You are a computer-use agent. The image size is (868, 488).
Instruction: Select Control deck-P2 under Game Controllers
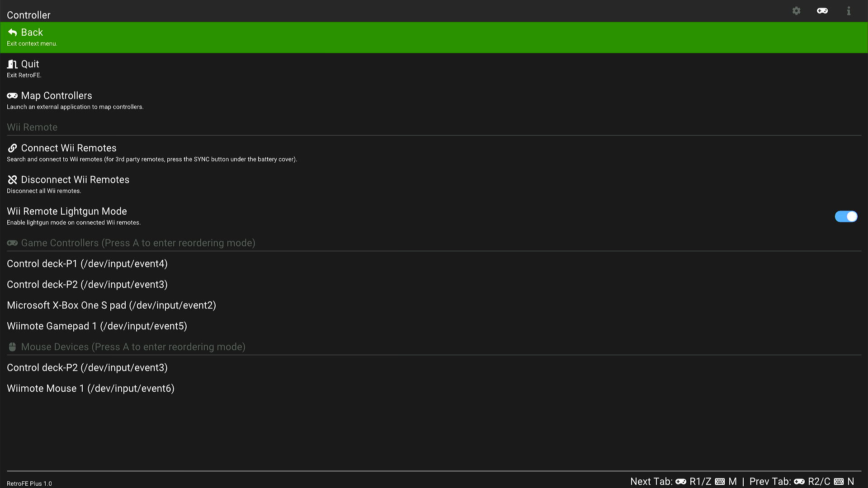pos(87,285)
